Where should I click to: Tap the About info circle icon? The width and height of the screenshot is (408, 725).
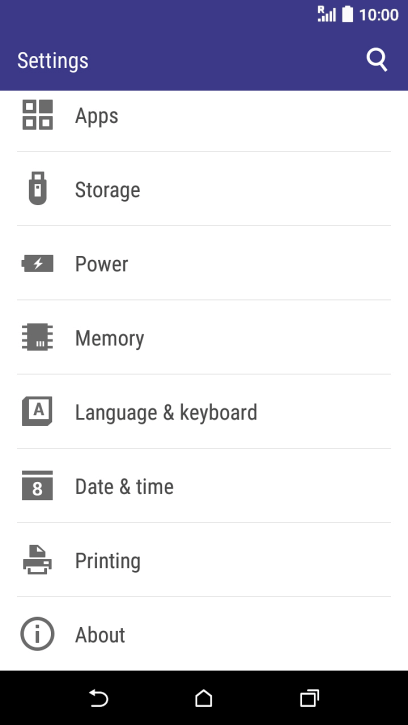37,634
